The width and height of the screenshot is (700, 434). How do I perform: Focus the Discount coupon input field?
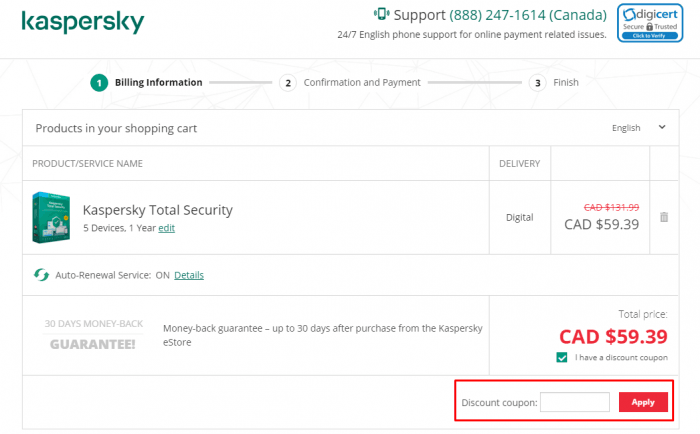pos(575,402)
